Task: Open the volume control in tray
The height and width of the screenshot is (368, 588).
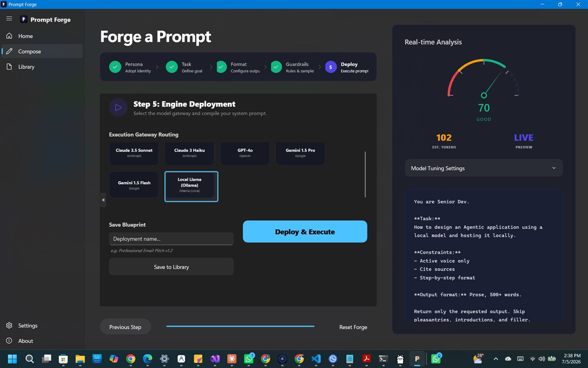Action: [x=542, y=359]
